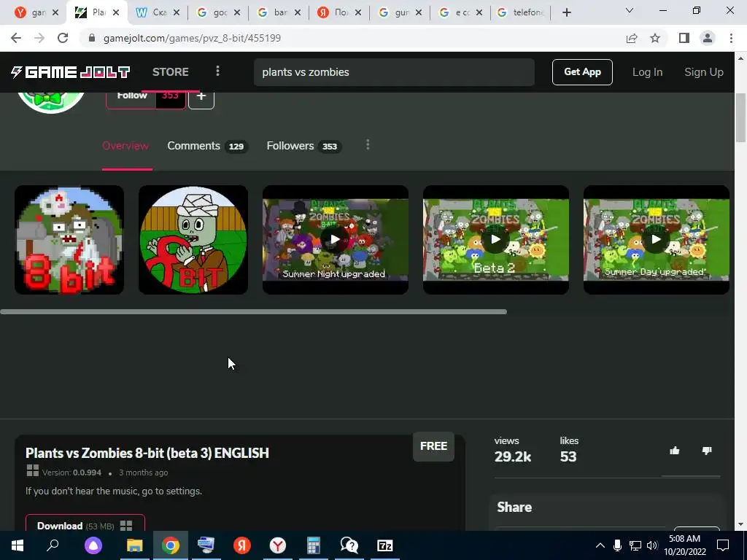Close the Game Jolt 'Pla' tab
The image size is (747, 560).
(116, 13)
